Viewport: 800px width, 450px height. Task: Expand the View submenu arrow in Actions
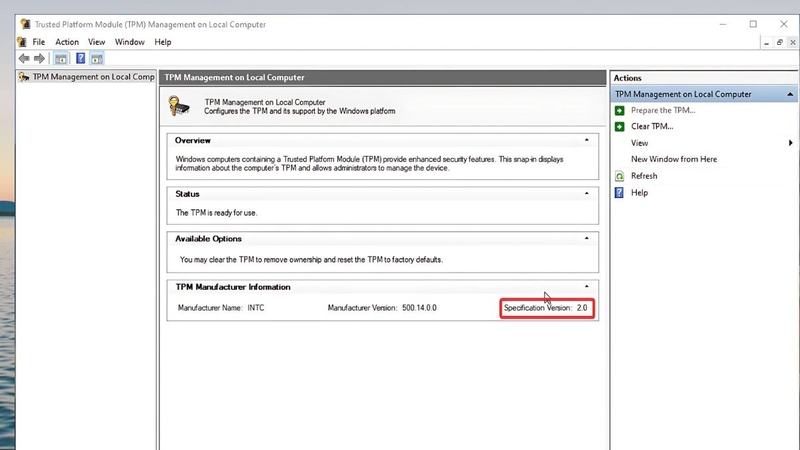coord(791,143)
